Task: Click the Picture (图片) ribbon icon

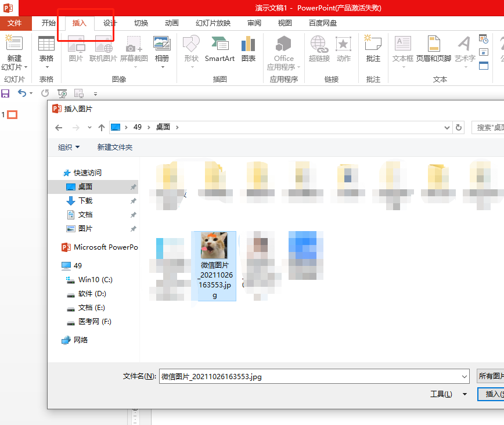Action: [x=76, y=44]
